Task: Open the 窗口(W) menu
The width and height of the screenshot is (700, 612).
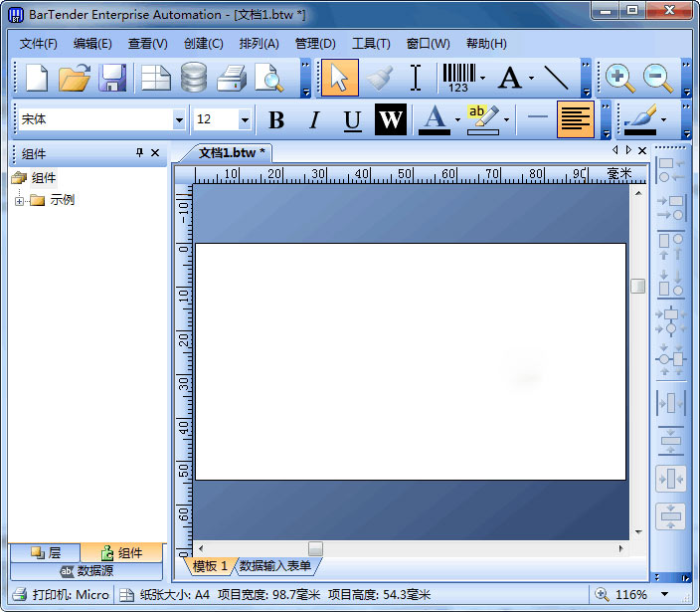Action: (x=428, y=44)
